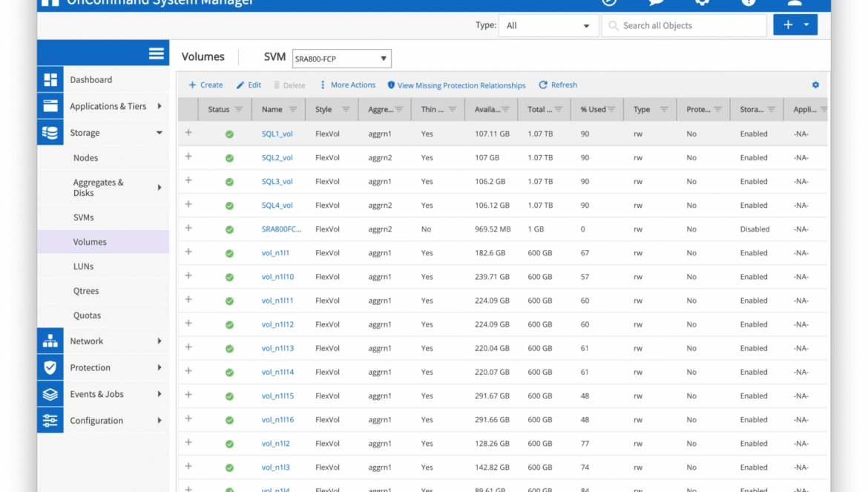The width and height of the screenshot is (868, 492).
Task: Filter the Name column
Action: [293, 109]
